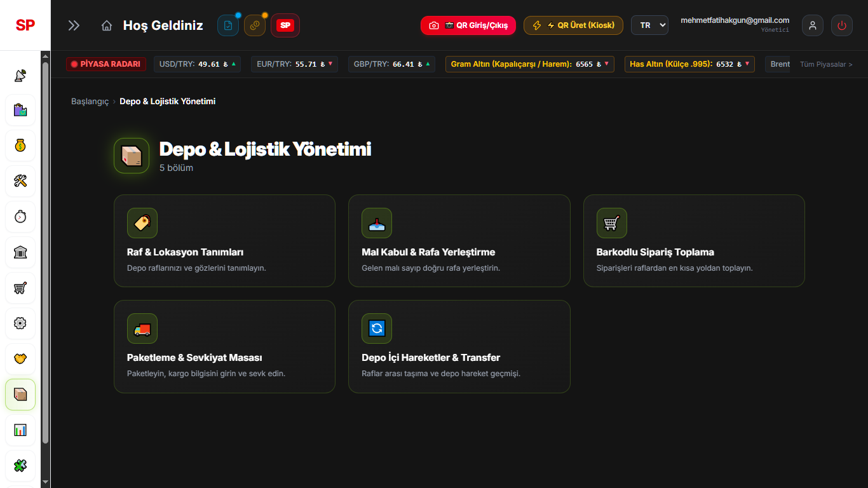Viewport: 868px width, 488px height.
Task: Open the satellite dish sidebar icon
Action: click(x=20, y=75)
